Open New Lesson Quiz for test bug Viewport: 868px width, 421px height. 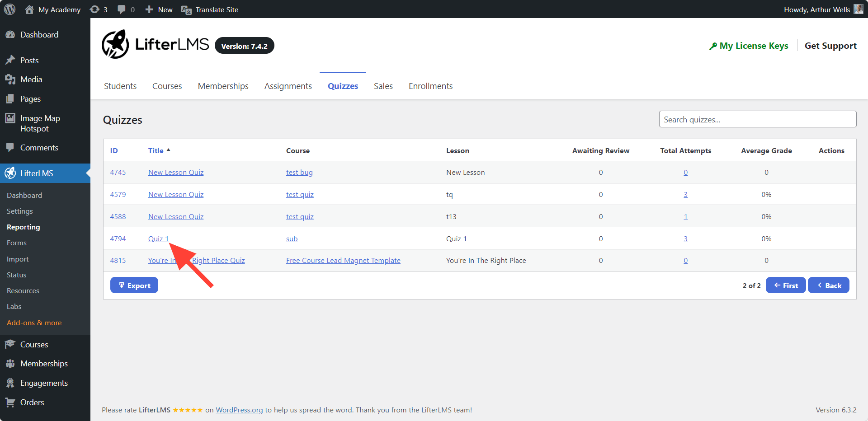176,172
